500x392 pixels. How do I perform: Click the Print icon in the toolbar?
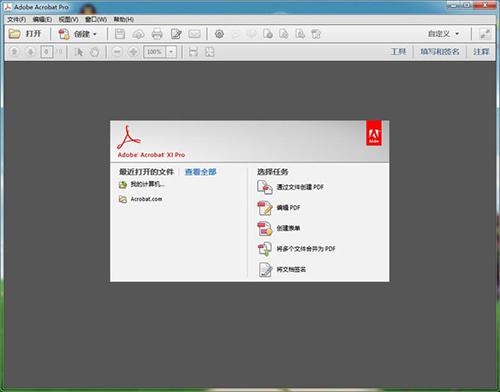157,34
